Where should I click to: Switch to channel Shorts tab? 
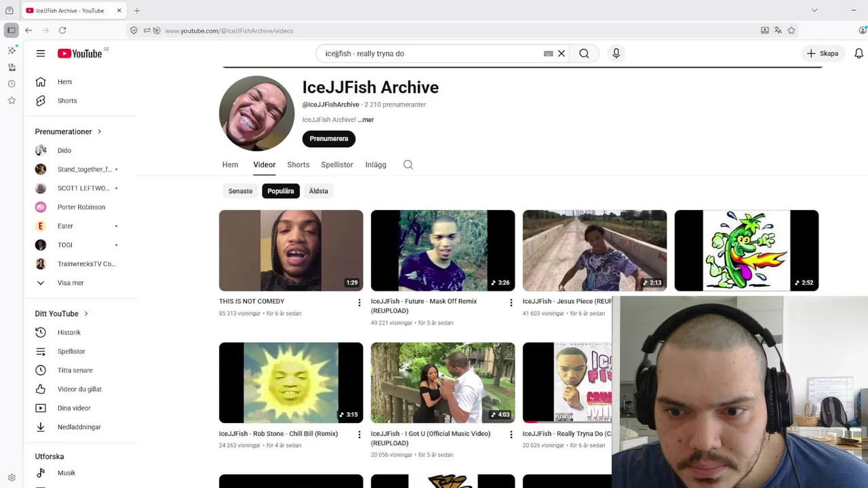click(298, 165)
